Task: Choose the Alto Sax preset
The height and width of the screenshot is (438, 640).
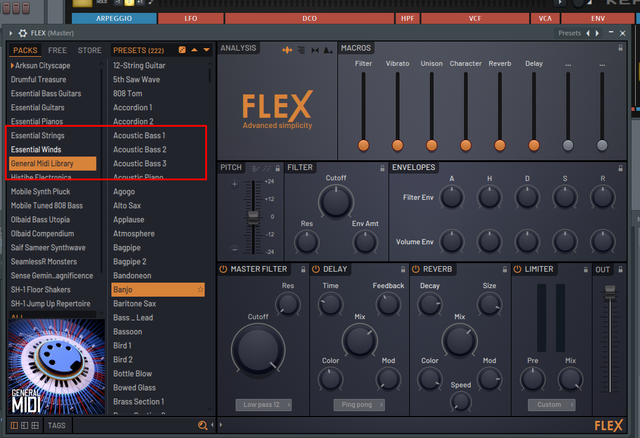Action: [127, 205]
